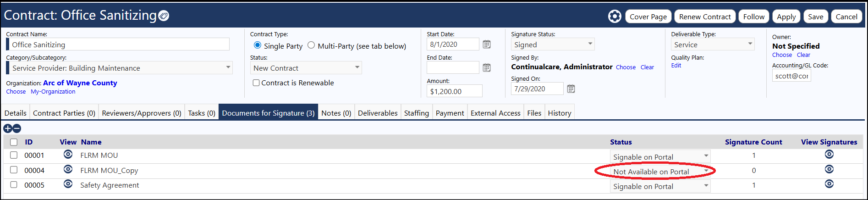Switch to the Deliverables tab
Image resolution: width=868 pixels, height=200 pixels.
(378, 113)
